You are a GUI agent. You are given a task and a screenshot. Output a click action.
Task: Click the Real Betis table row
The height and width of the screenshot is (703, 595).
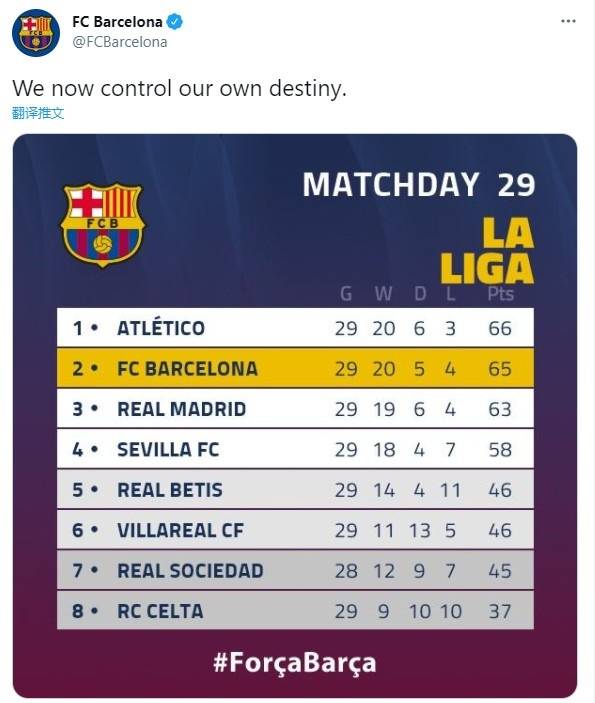coord(295,489)
